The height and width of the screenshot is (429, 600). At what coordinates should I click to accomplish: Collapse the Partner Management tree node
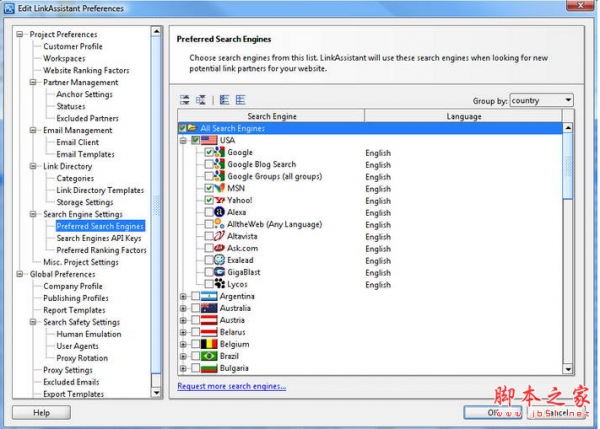tap(33, 82)
